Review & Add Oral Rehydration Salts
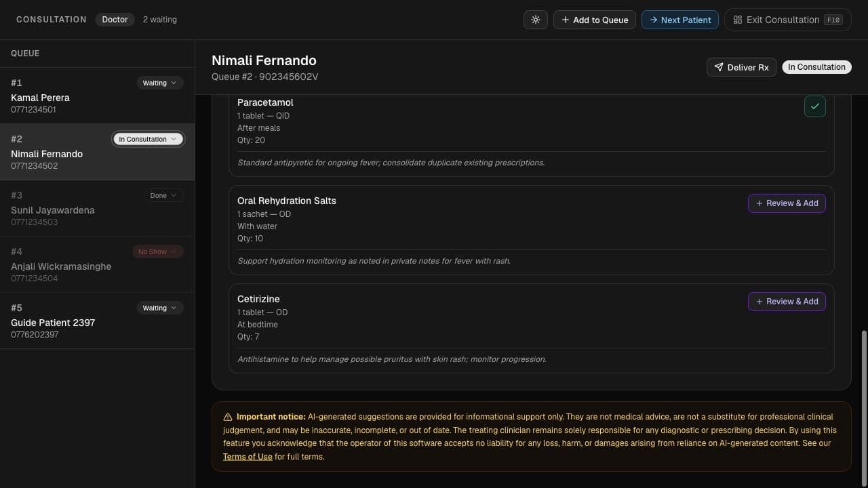 [787, 203]
